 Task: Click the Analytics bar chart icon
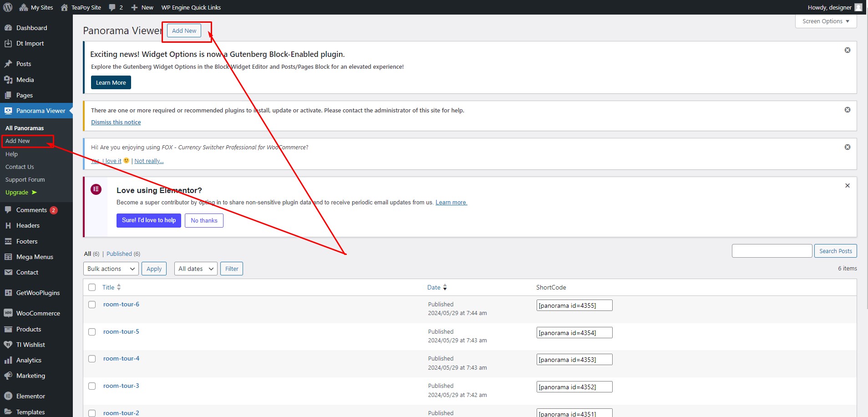click(8, 360)
